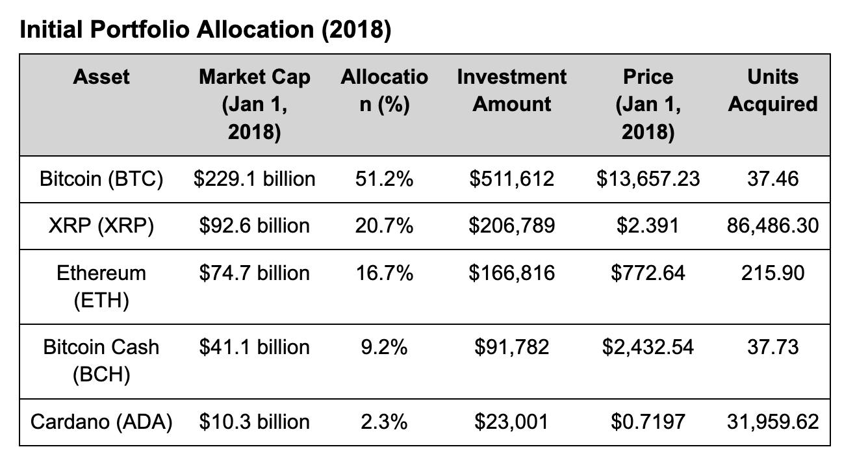Click the $206,789 investment cell

point(511,225)
